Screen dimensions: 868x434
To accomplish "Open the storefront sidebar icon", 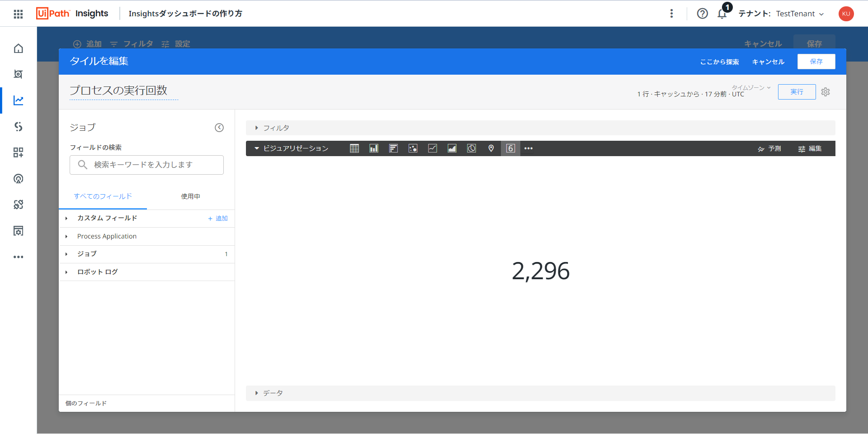I will click(x=18, y=231).
